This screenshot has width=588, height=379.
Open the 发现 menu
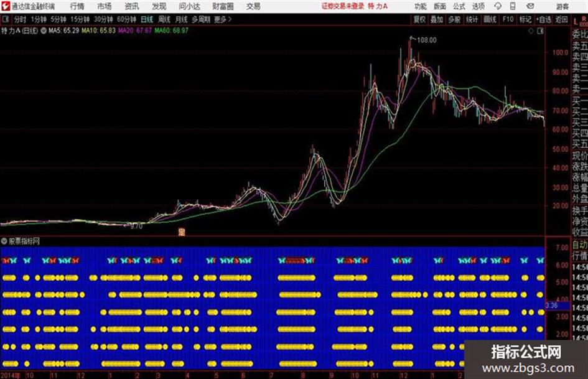(159, 6)
